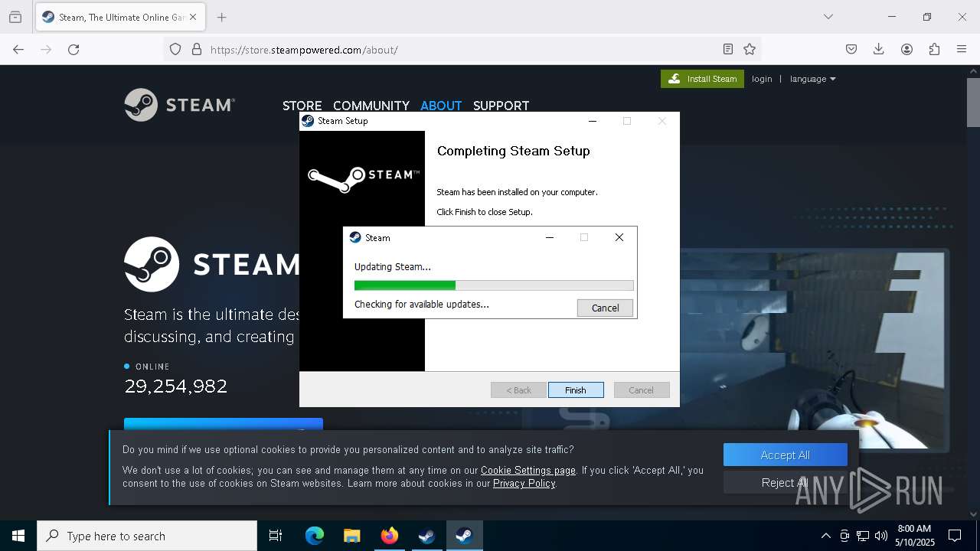
Task: Reject All cookies
Action: tap(785, 482)
